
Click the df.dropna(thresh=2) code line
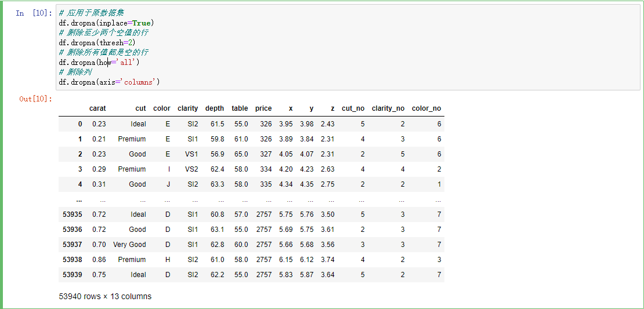coord(97,42)
